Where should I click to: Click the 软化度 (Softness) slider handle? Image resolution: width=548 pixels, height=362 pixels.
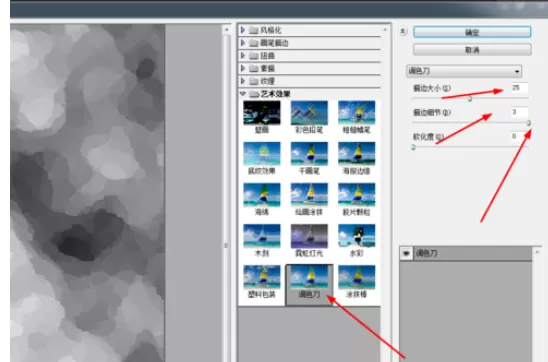413,147
